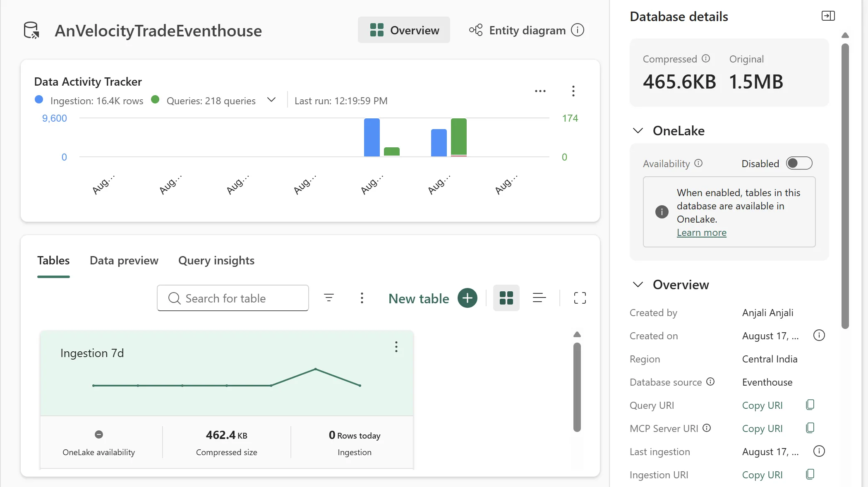Open the Query insights tab
The width and height of the screenshot is (868, 487).
[x=216, y=261]
